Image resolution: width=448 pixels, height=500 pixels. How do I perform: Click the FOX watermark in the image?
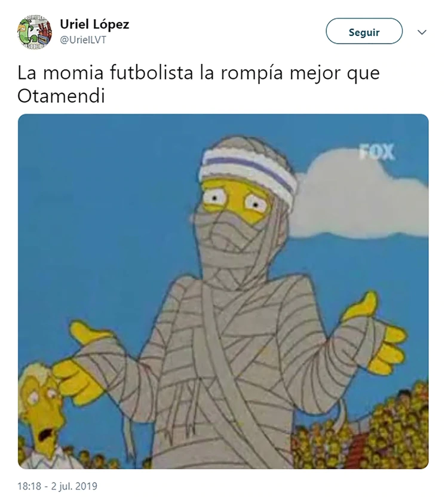pyautogui.click(x=376, y=152)
